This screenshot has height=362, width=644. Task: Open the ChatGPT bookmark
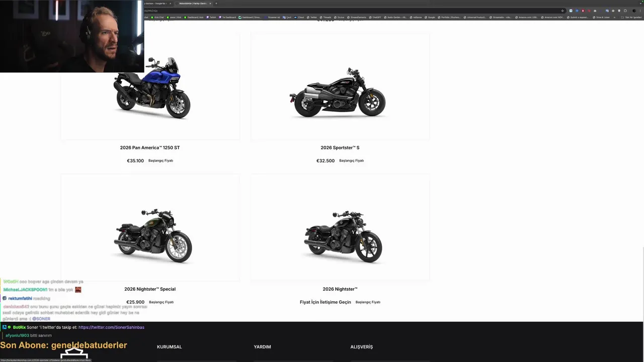click(x=375, y=17)
